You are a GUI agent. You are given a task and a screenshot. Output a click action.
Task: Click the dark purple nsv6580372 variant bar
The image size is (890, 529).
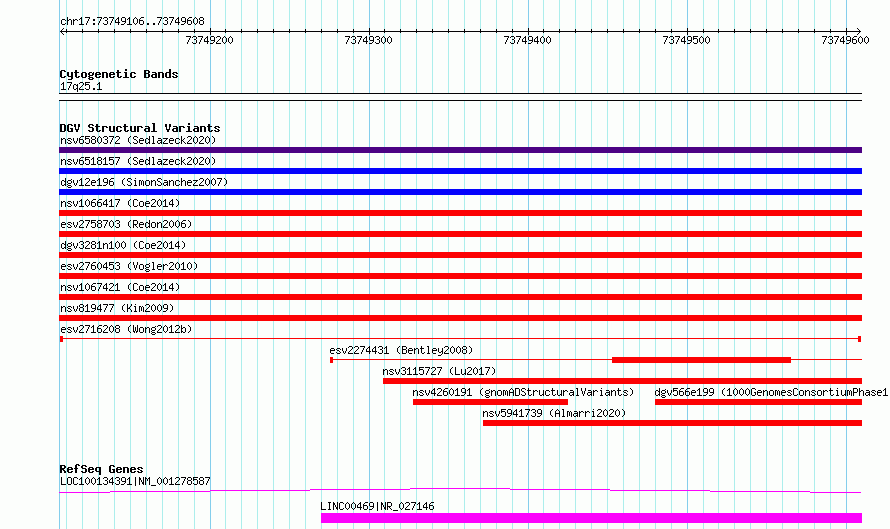click(460, 150)
